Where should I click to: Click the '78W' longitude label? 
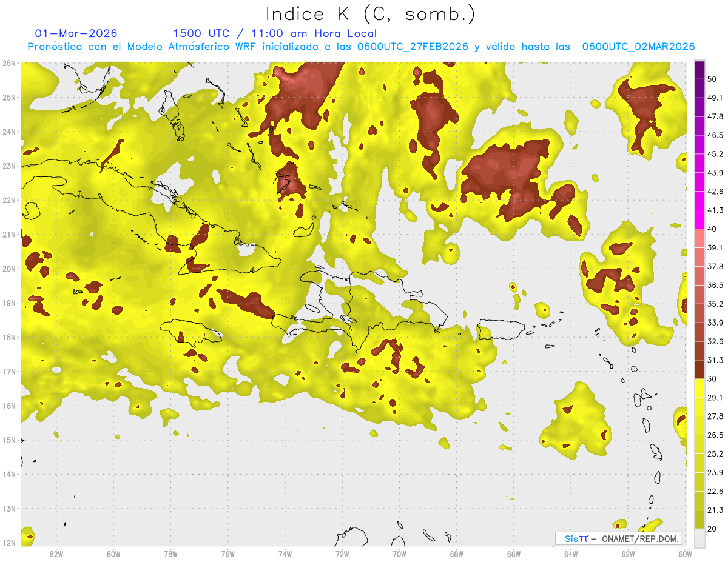[x=170, y=554]
